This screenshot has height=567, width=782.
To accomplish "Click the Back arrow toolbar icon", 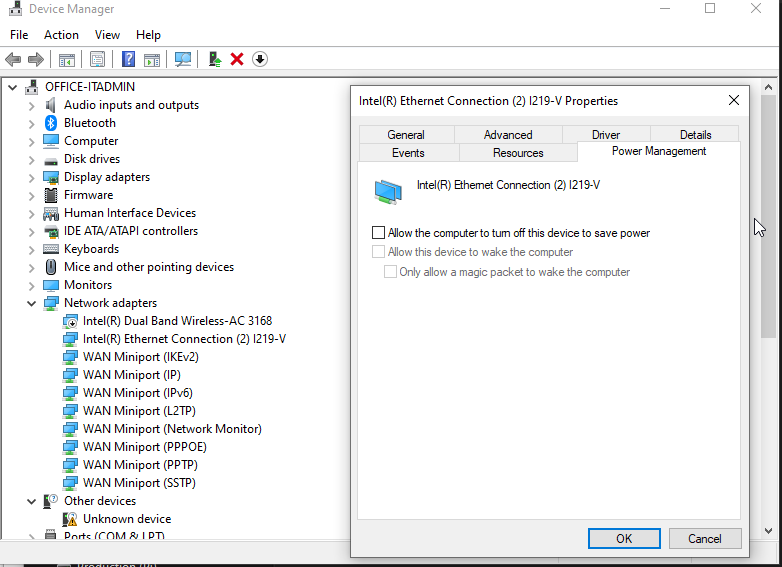I will 13,59.
